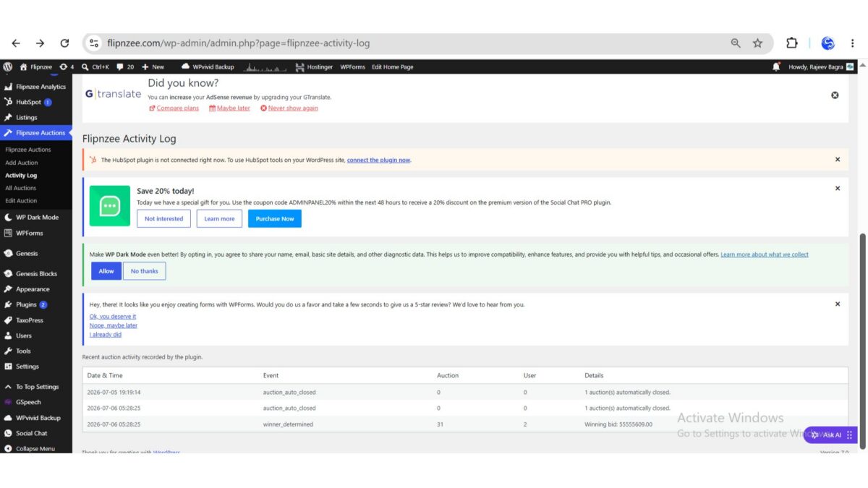868x488 pixels.
Task: Open pending updates icon showing 4
Action: click(67, 67)
